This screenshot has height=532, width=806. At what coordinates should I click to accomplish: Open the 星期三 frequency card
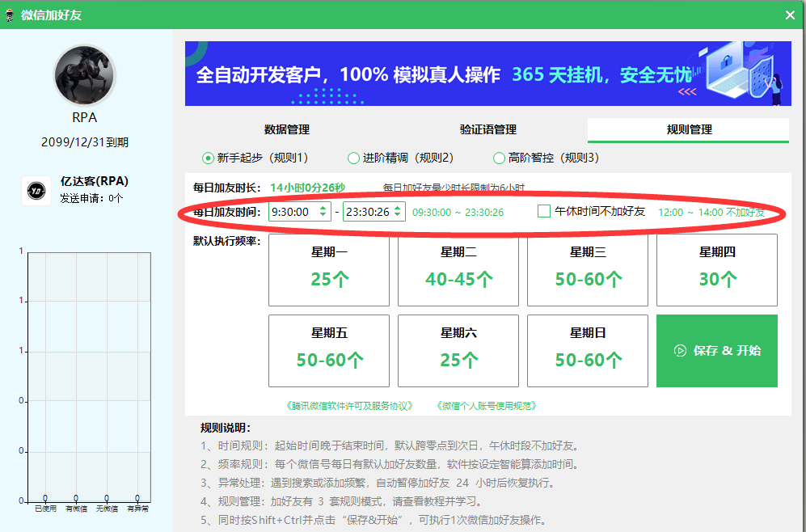click(588, 270)
